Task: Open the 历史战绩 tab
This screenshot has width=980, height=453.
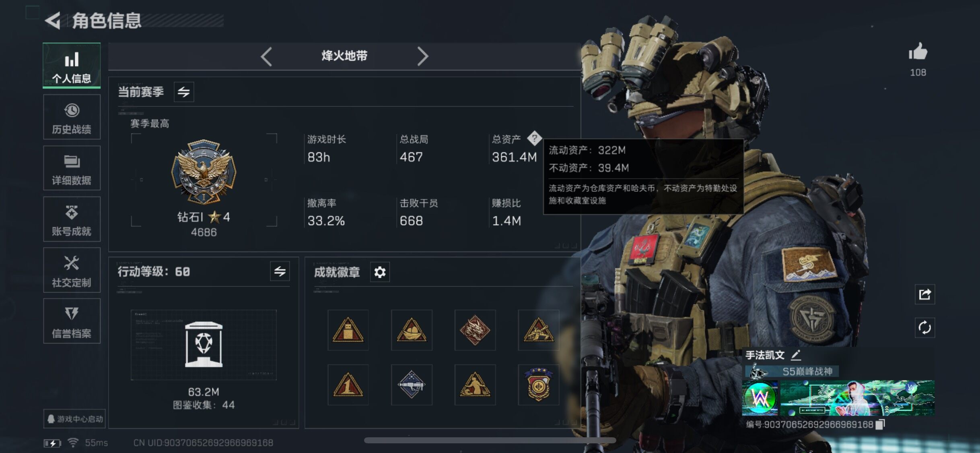Action: [72, 117]
